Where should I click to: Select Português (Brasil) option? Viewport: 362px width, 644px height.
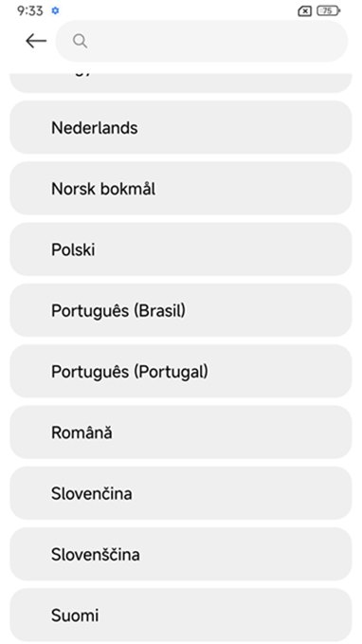181,310
